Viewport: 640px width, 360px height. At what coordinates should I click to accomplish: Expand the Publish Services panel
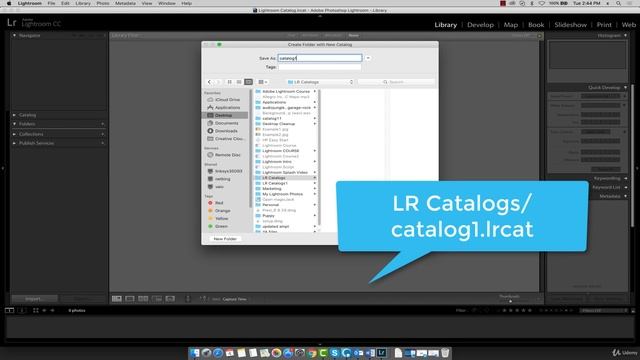[x=15, y=143]
